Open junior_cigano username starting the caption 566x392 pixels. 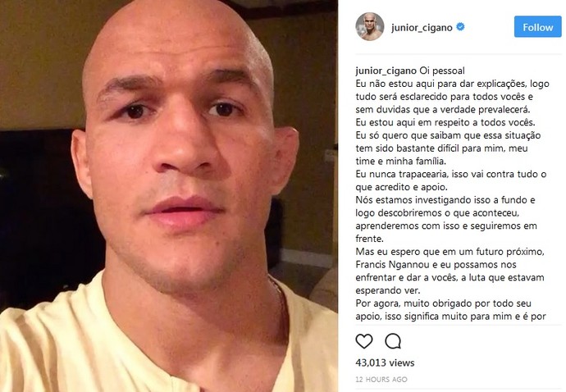(x=386, y=71)
